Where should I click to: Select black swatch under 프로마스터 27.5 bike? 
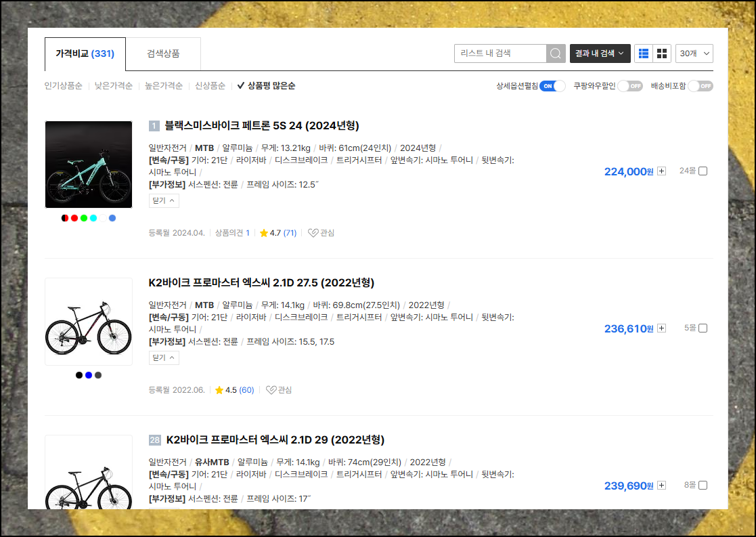[x=79, y=375]
